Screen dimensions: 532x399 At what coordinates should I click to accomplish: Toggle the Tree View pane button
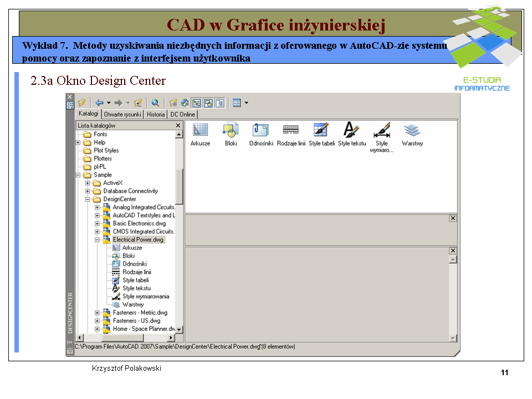click(196, 103)
